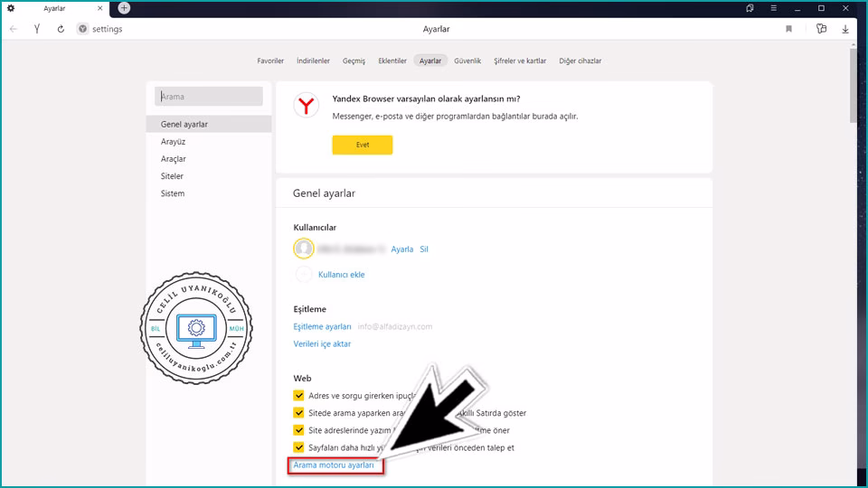
Task: Click the info@alfadizayn.com sync email text
Action: click(395, 326)
